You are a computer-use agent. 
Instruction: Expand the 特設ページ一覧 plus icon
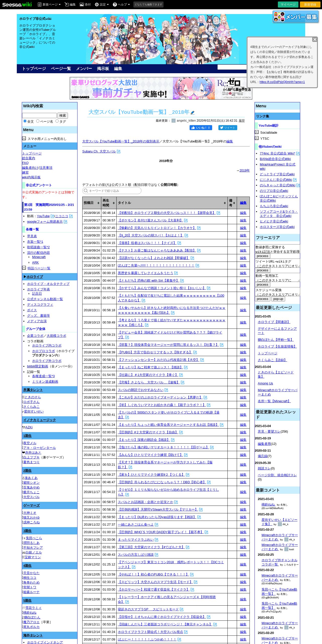[24, 268]
